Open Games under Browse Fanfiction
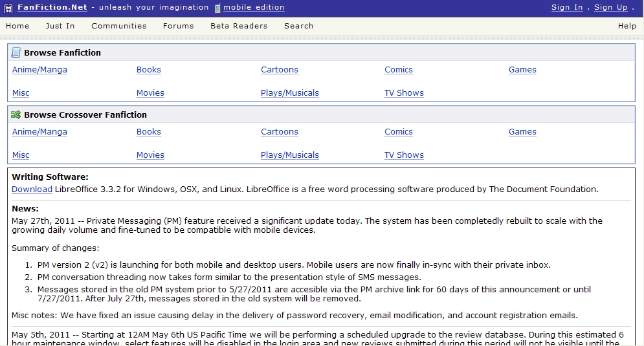This screenshot has width=644, height=346. pyautogui.click(x=522, y=70)
